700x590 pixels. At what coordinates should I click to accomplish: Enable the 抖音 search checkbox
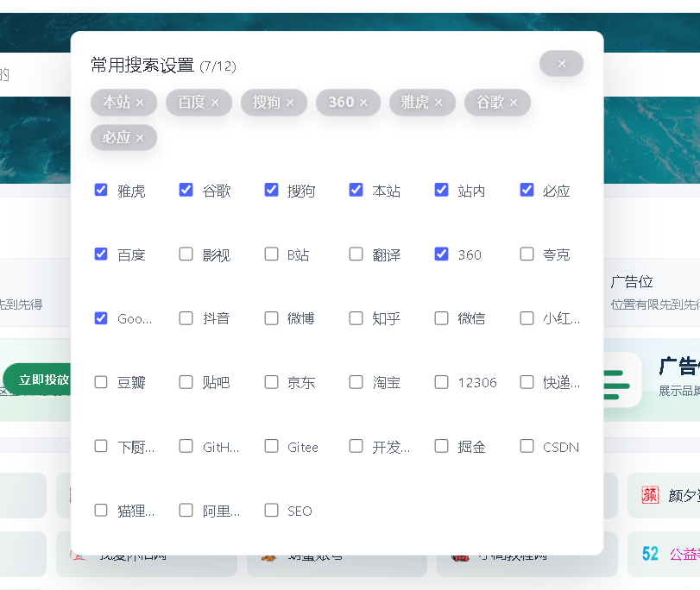186,318
